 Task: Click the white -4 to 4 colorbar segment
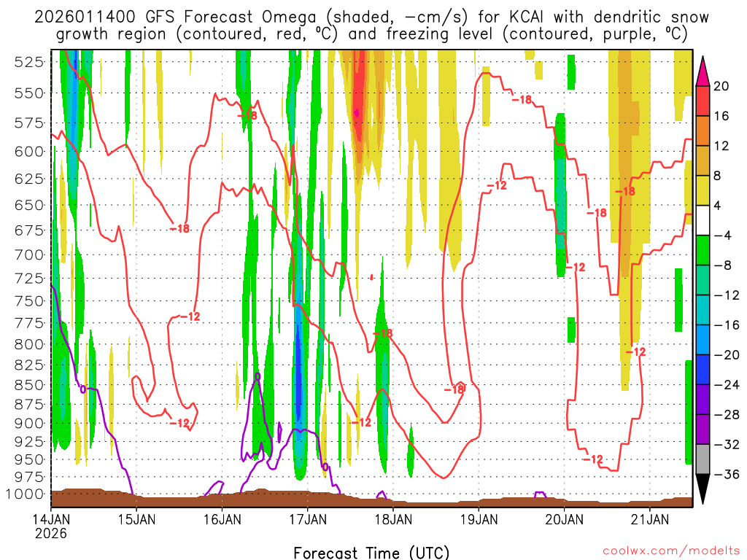click(x=703, y=220)
